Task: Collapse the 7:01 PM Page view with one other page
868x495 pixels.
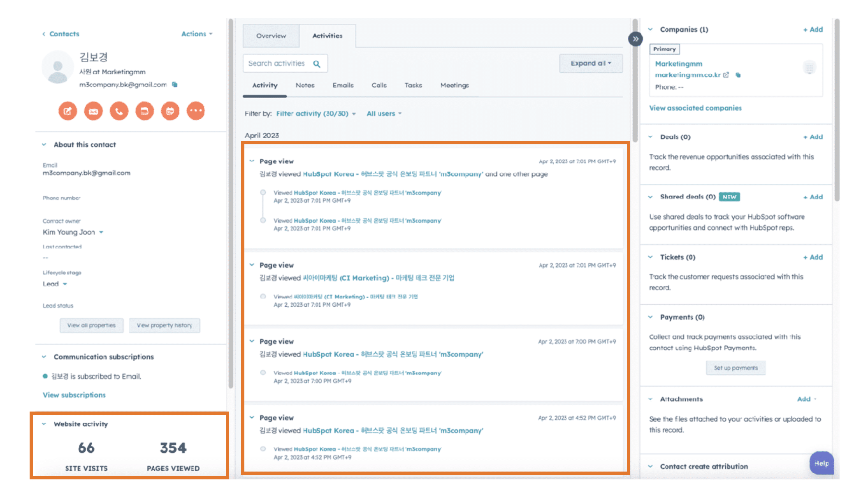Action: pyautogui.click(x=252, y=161)
